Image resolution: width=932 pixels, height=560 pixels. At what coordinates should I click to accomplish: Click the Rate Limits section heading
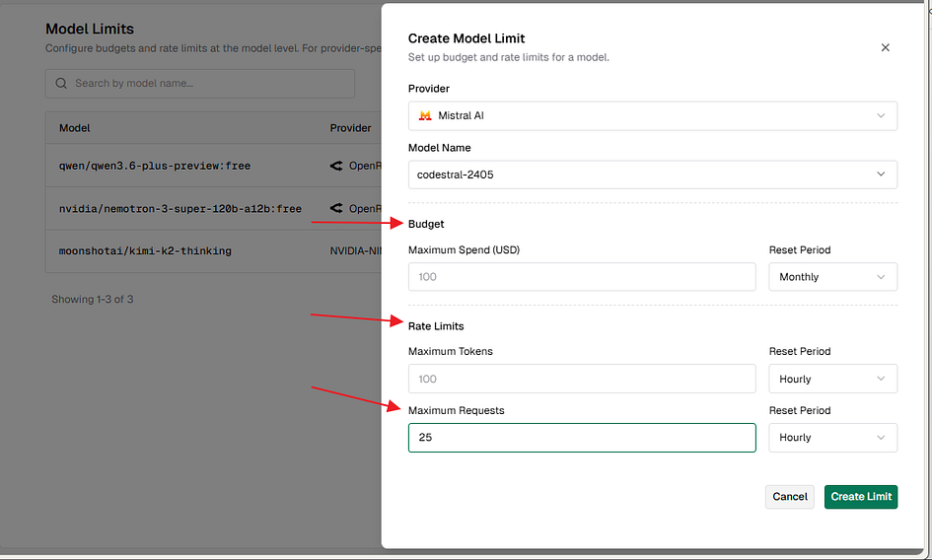click(x=436, y=326)
